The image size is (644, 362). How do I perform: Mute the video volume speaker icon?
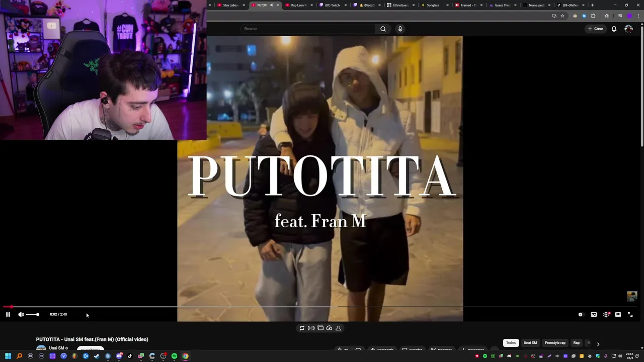pos(21,314)
